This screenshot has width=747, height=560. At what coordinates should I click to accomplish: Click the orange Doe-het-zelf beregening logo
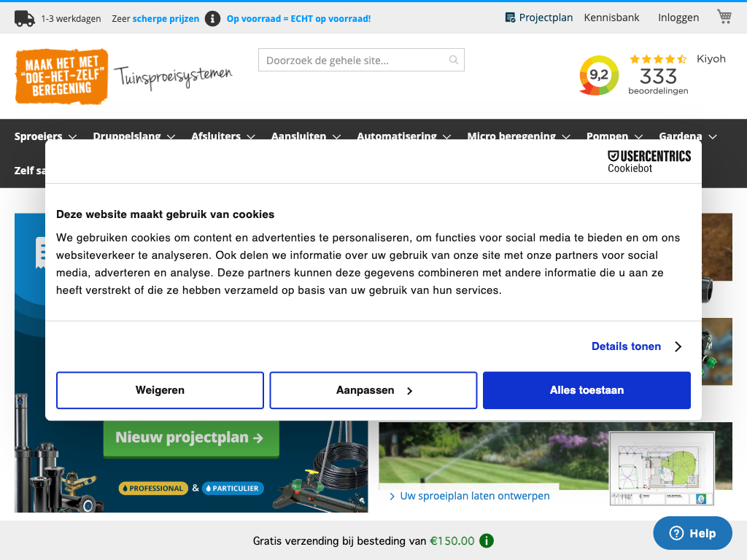[62, 76]
